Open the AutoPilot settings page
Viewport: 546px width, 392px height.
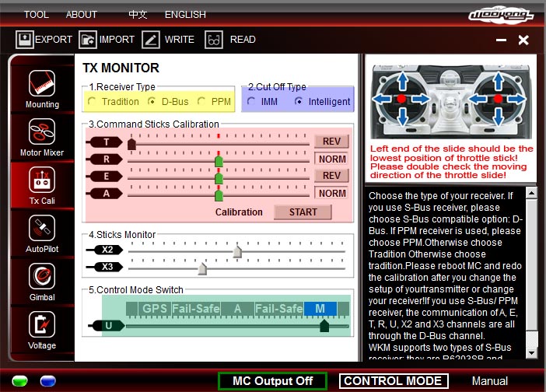coord(42,229)
